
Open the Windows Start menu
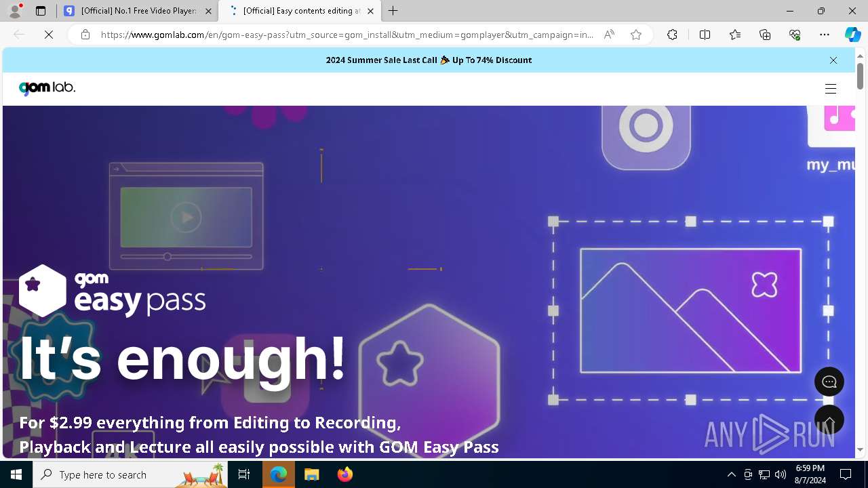(16, 474)
